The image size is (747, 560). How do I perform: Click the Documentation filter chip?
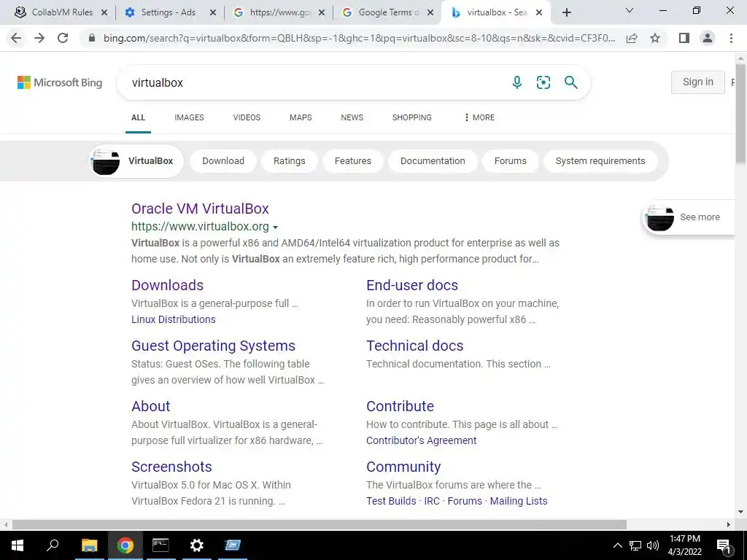point(433,161)
